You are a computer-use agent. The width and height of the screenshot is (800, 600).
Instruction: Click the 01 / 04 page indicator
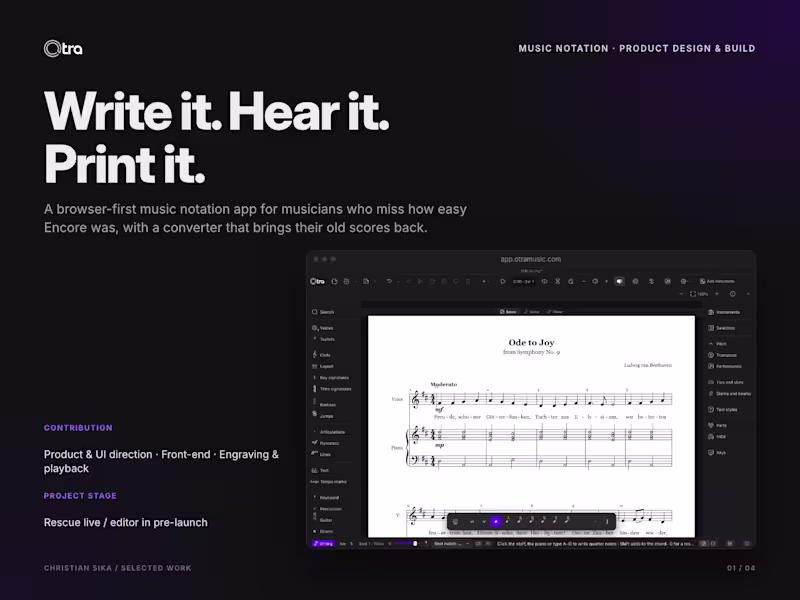click(x=741, y=568)
